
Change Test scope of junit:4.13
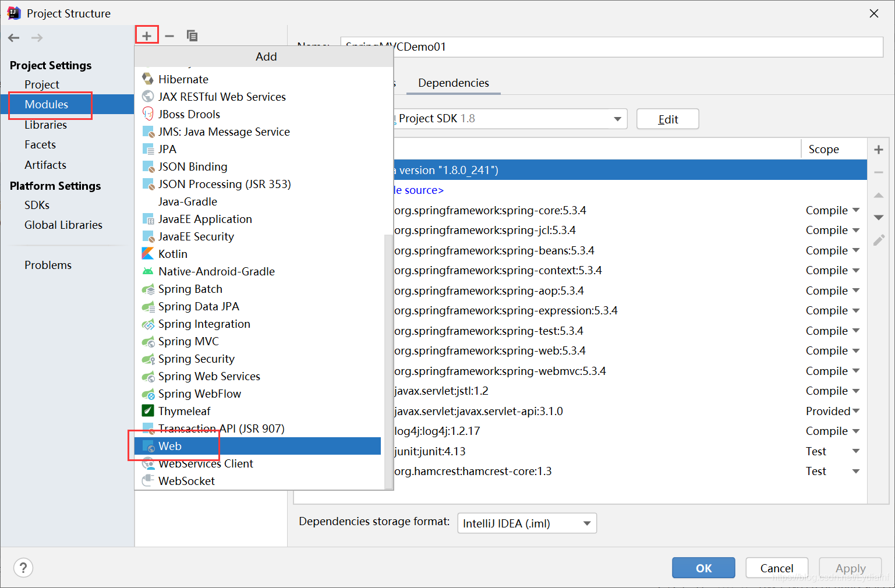(x=833, y=451)
